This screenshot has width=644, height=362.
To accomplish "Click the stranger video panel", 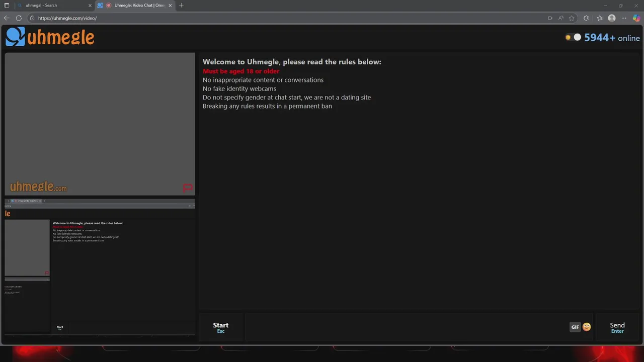I will coord(100,124).
